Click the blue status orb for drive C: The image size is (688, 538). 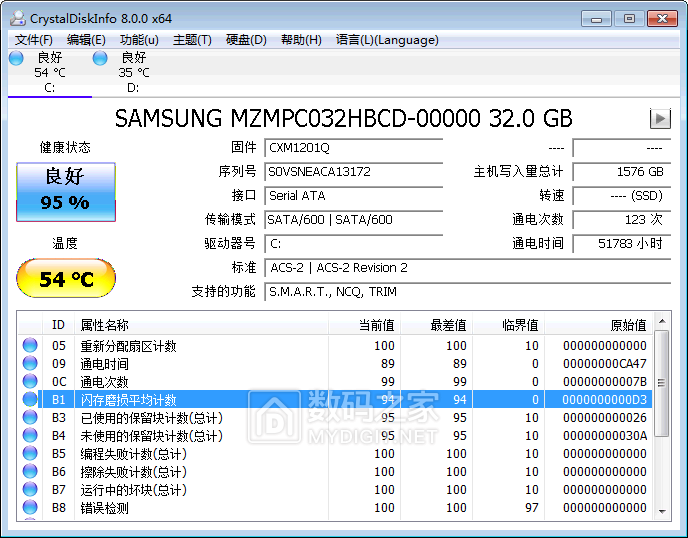(16, 58)
